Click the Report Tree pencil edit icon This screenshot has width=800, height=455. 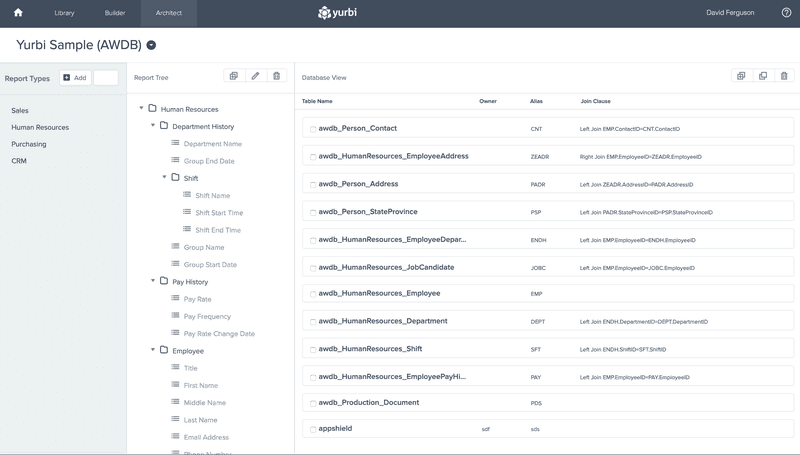click(255, 76)
